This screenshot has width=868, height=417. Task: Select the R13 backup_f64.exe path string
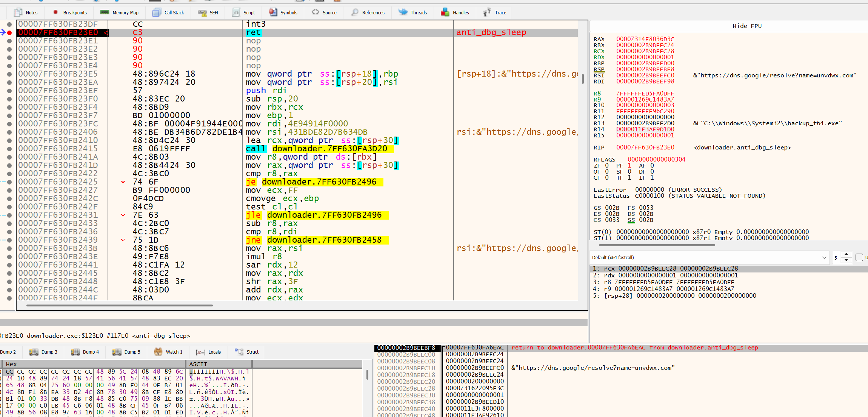767,123
